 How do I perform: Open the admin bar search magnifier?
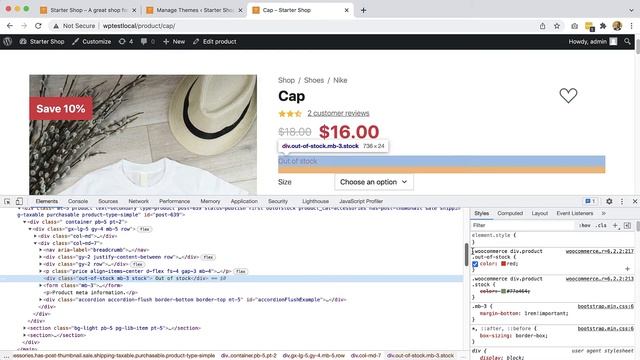pos(627,42)
